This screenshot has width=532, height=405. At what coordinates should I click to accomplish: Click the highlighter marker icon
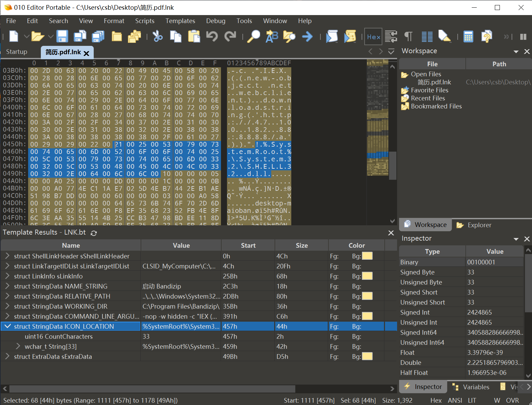(x=445, y=36)
